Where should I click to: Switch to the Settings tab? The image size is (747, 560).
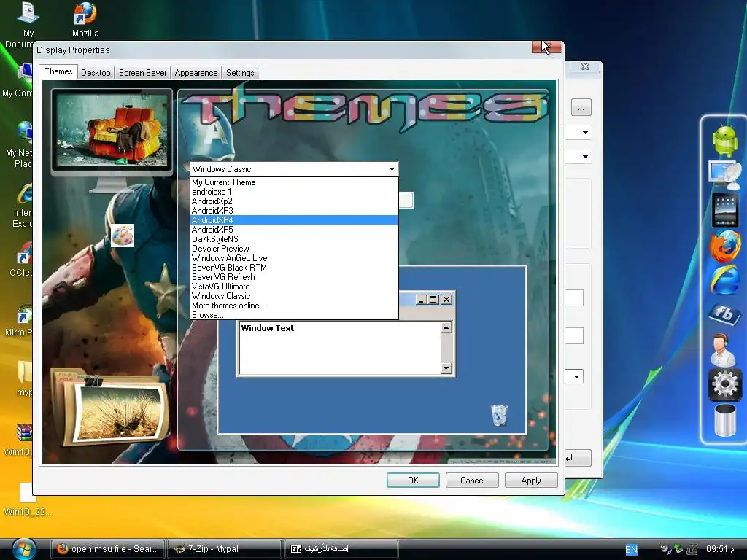(240, 73)
